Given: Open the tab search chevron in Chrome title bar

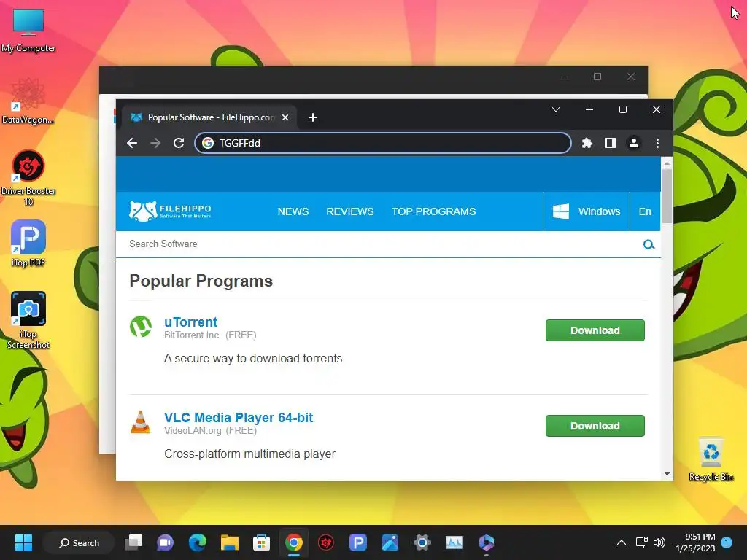Looking at the screenshot, I should pos(555,109).
